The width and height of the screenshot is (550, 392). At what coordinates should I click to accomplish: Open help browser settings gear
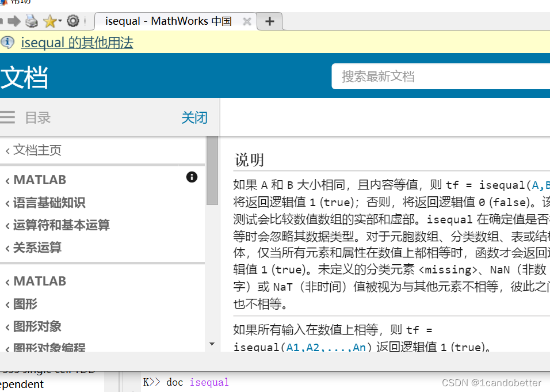[x=73, y=21]
